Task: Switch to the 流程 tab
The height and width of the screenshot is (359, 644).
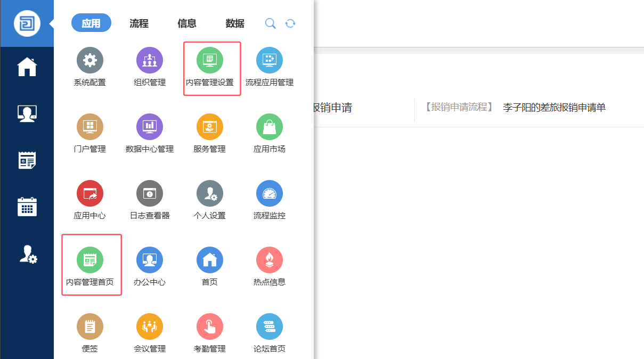Action: click(x=139, y=23)
